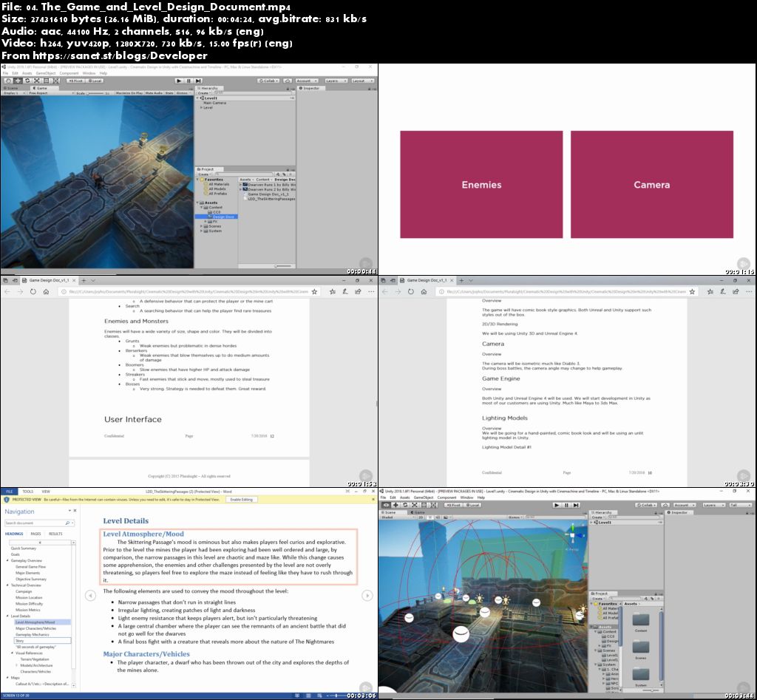Open a new tab in the Enemies and Monsters browser
Screen dimensions: 757x700
[x=84, y=280]
